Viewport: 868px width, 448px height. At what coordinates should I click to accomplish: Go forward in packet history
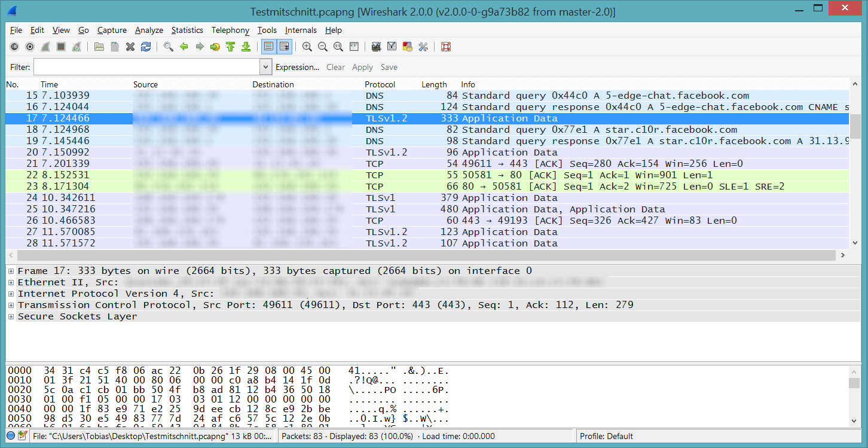point(200,47)
